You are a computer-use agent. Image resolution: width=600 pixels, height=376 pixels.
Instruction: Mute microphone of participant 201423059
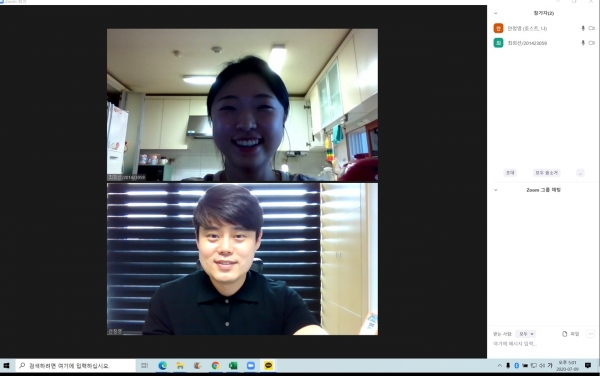[x=583, y=43]
